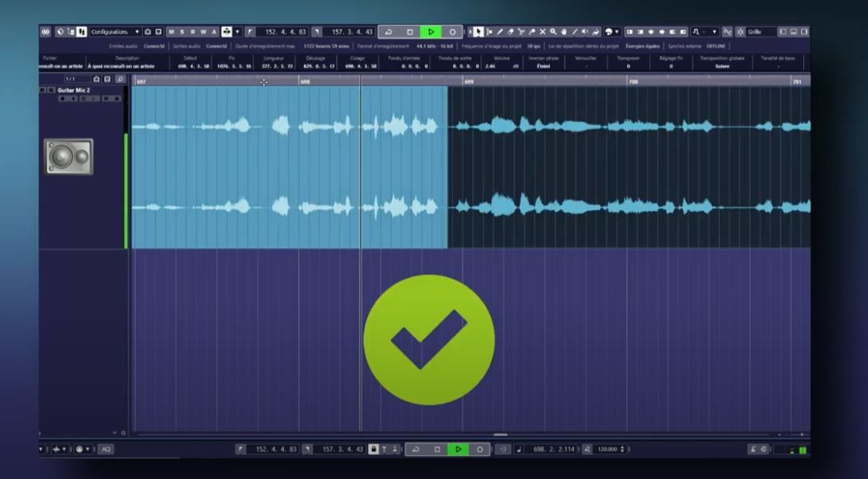Click the 120.000 tempo field
The image size is (868, 479).
click(x=607, y=450)
